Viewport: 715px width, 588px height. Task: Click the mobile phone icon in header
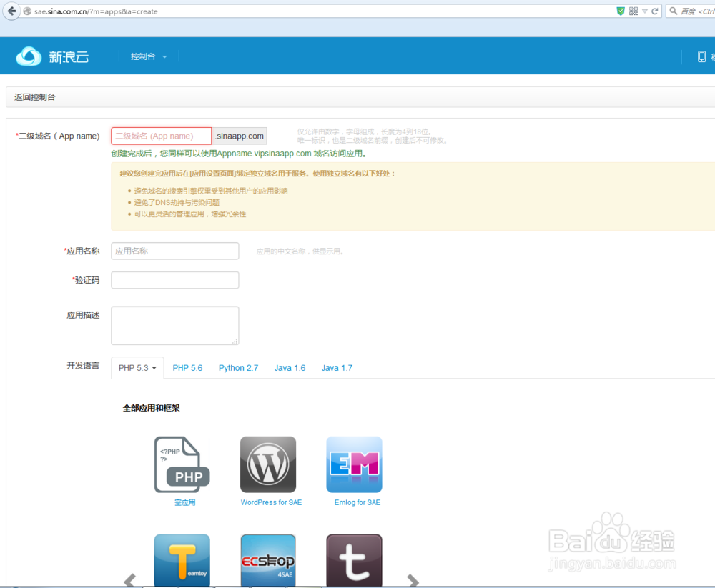coord(702,56)
